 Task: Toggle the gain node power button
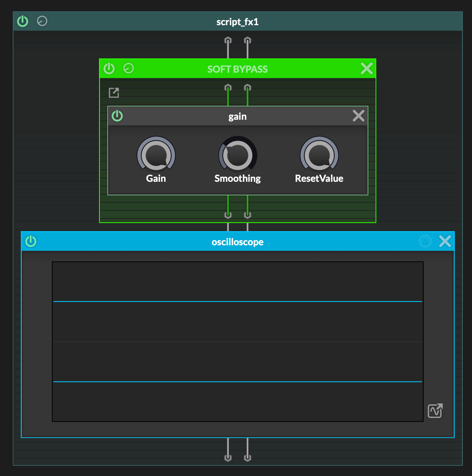tap(117, 116)
